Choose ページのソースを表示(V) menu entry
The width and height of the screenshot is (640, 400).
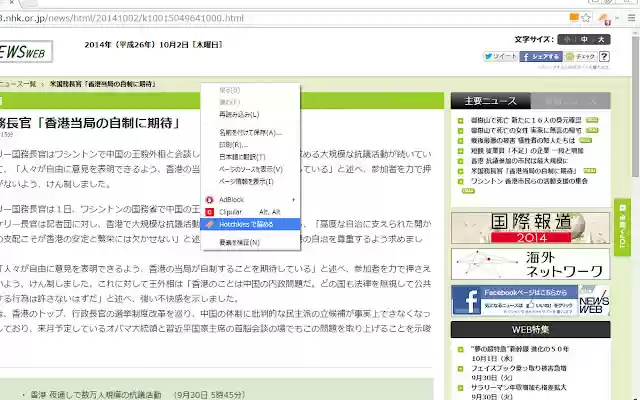click(251, 169)
